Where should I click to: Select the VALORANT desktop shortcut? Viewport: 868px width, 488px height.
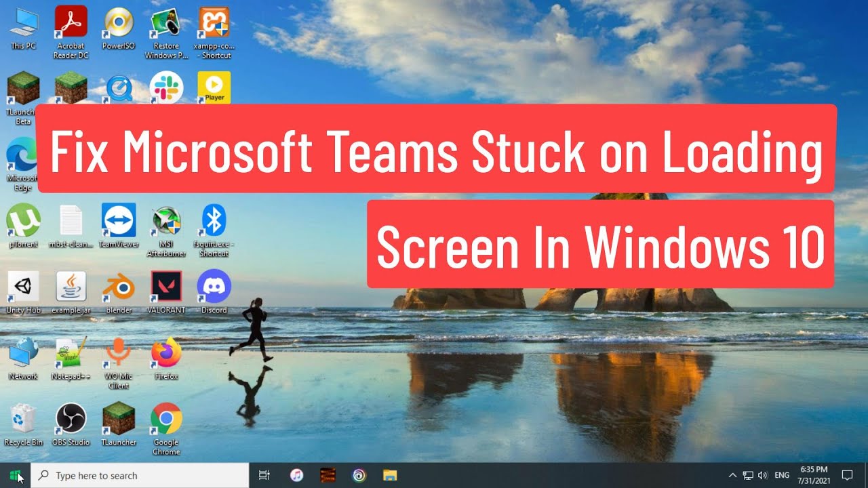tap(166, 292)
